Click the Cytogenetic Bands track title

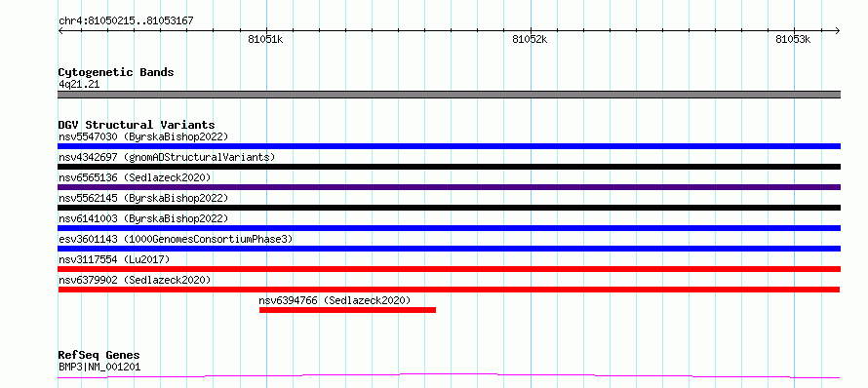[x=116, y=72]
